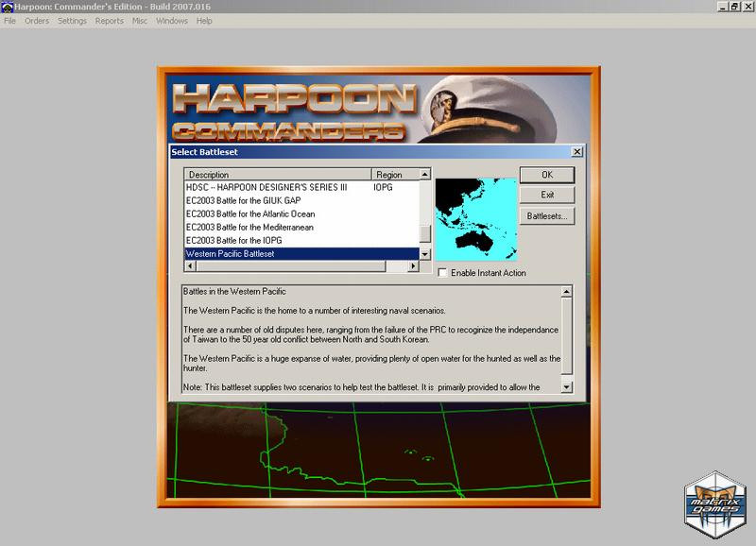Select EC2003 Battle for the Atlantic Ocean
756x546 pixels.
pyautogui.click(x=301, y=214)
